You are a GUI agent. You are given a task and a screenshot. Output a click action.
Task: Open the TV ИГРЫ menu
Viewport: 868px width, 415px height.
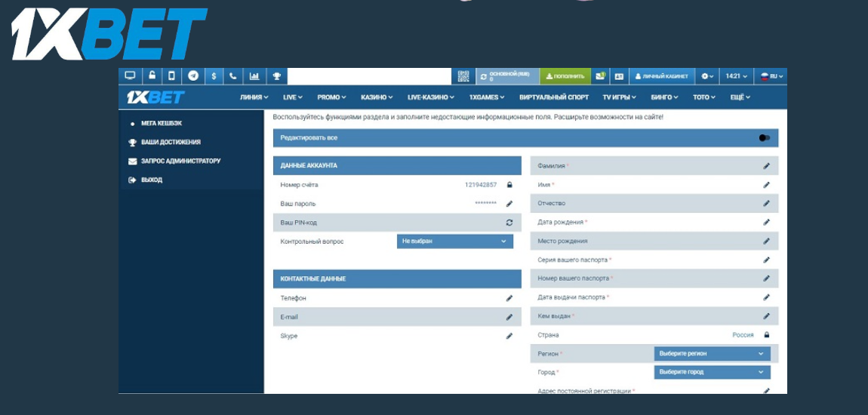pyautogui.click(x=620, y=97)
